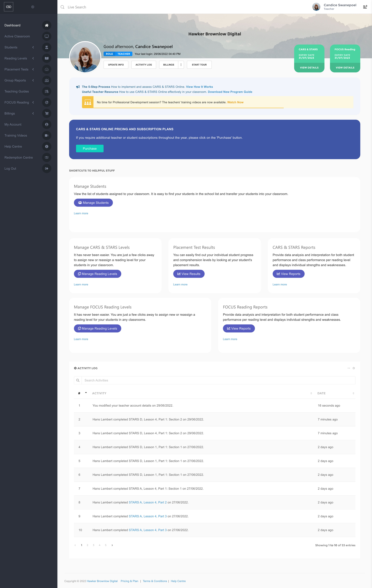Image resolution: width=372 pixels, height=588 pixels.
Task: Click the Dashboard home icon
Action: pyautogui.click(x=47, y=25)
